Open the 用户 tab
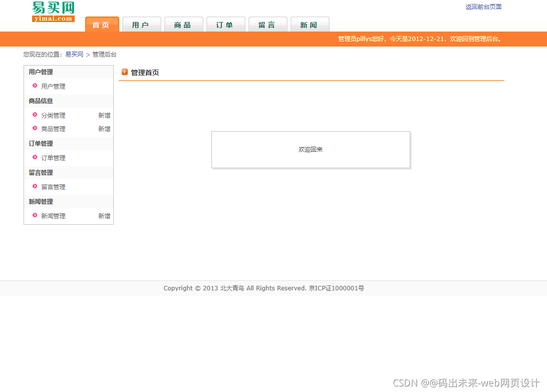 pos(142,25)
